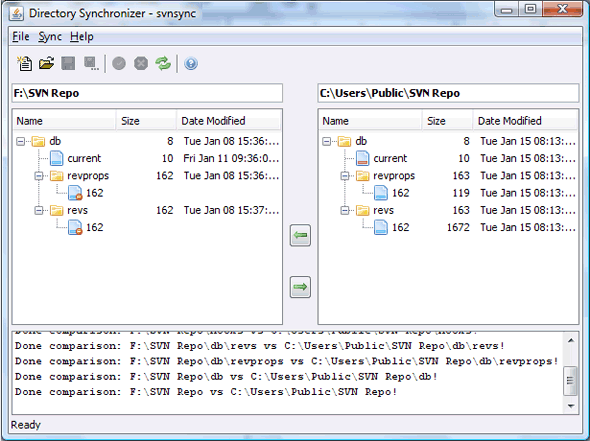590x441 pixels.
Task: Collapse the revs folder in right pane
Action: pos(345,210)
